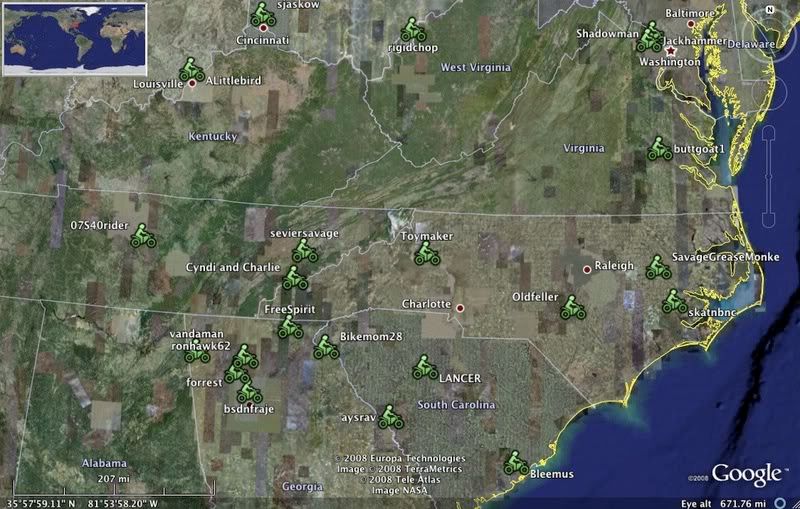Select the 07S40rider motorcycle placemark
800x509 pixels.
point(143,236)
